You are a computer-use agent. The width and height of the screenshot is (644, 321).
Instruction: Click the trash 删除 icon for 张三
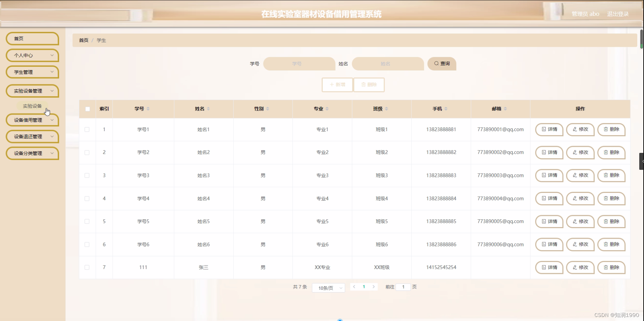[606, 267]
